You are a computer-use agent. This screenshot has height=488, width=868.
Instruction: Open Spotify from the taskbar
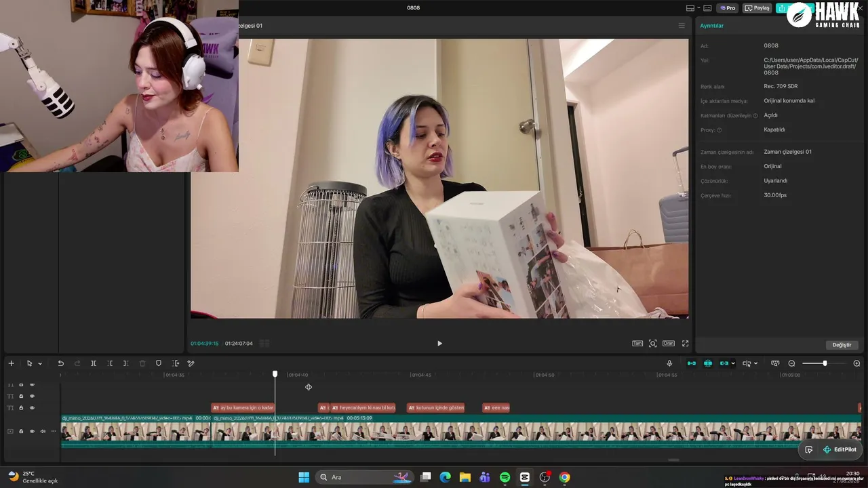point(505,477)
